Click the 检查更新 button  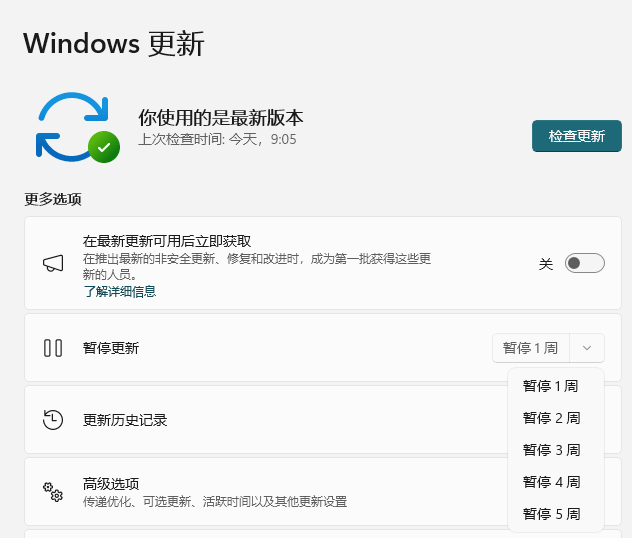(x=576, y=136)
